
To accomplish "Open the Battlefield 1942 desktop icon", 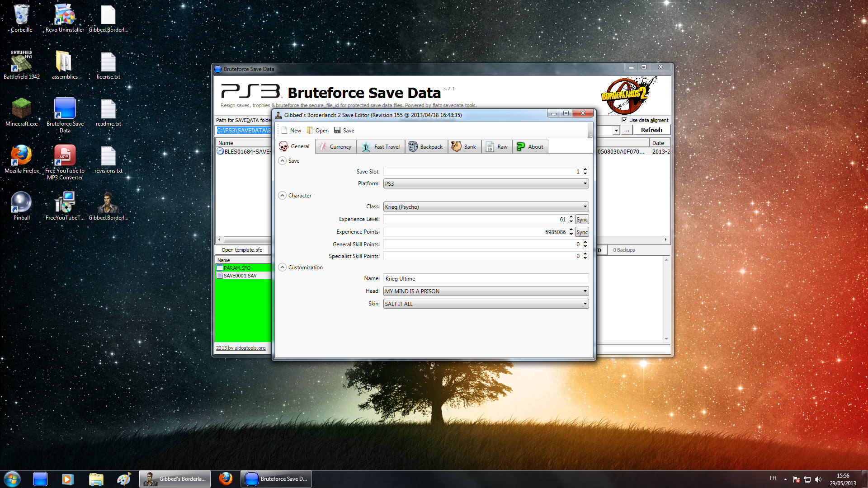I will [x=21, y=65].
